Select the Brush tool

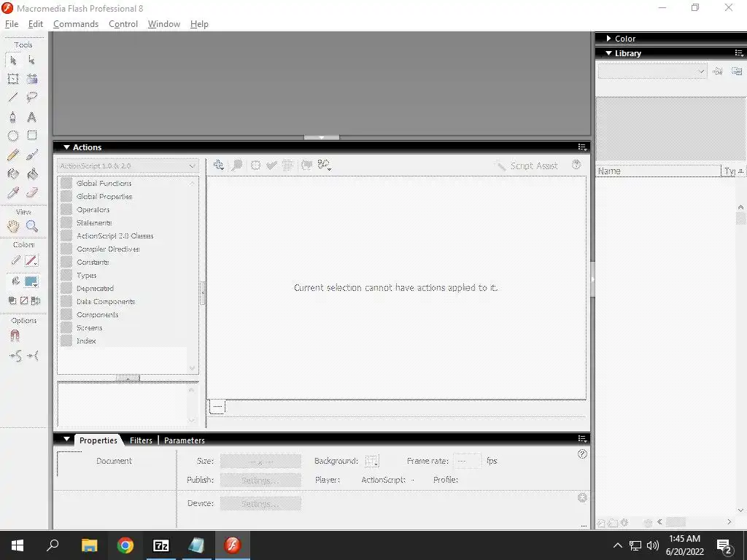click(x=31, y=155)
